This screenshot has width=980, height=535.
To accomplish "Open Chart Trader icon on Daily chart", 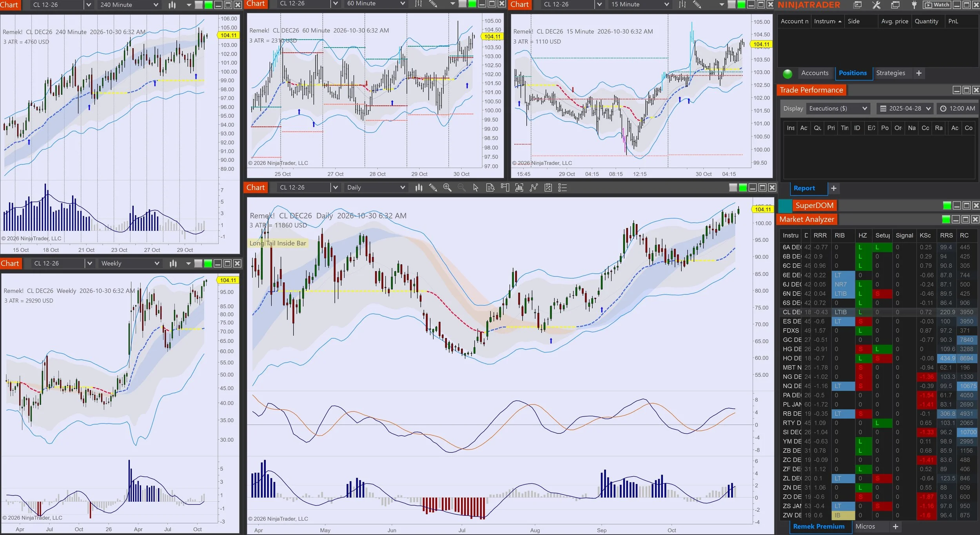I will tap(505, 188).
